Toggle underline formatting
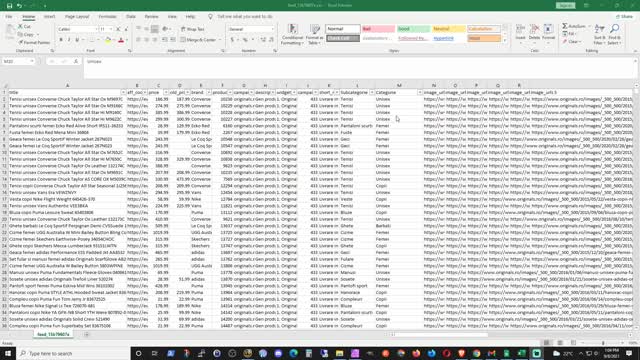Image resolution: width=640 pixels, height=360 pixels. [x=77, y=40]
